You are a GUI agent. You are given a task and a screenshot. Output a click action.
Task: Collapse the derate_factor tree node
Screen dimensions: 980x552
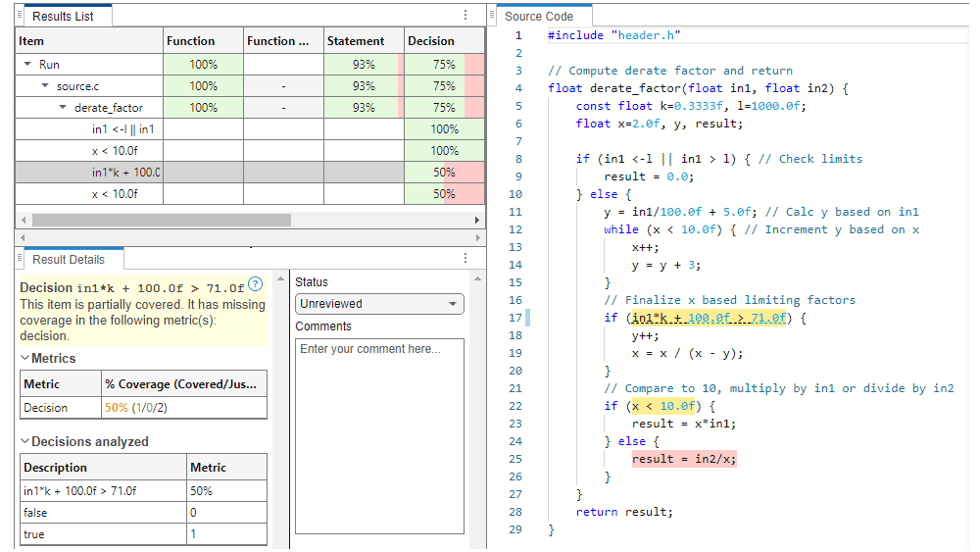(63, 108)
